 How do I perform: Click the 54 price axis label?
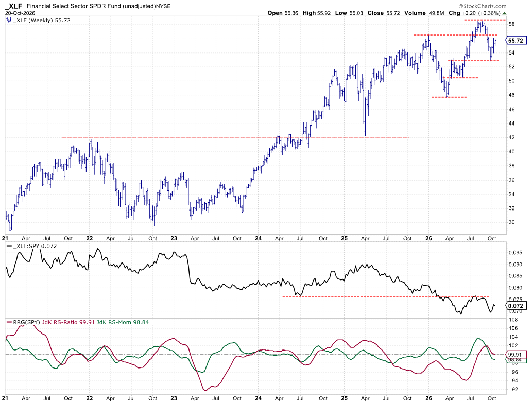coord(511,52)
